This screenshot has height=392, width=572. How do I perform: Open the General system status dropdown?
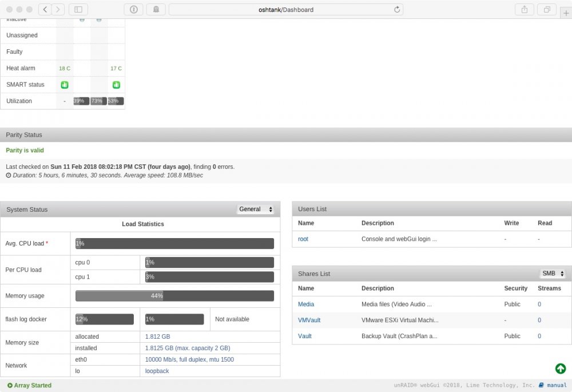(x=255, y=209)
